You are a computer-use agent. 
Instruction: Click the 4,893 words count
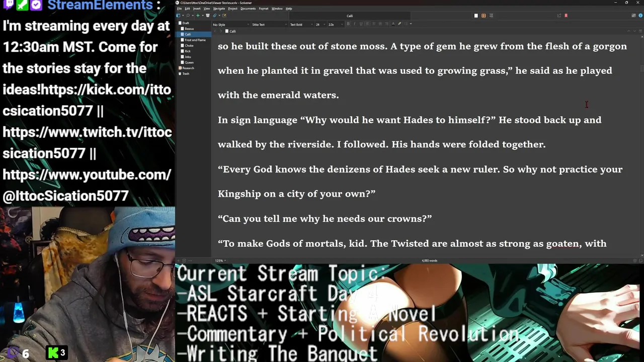[429, 260]
